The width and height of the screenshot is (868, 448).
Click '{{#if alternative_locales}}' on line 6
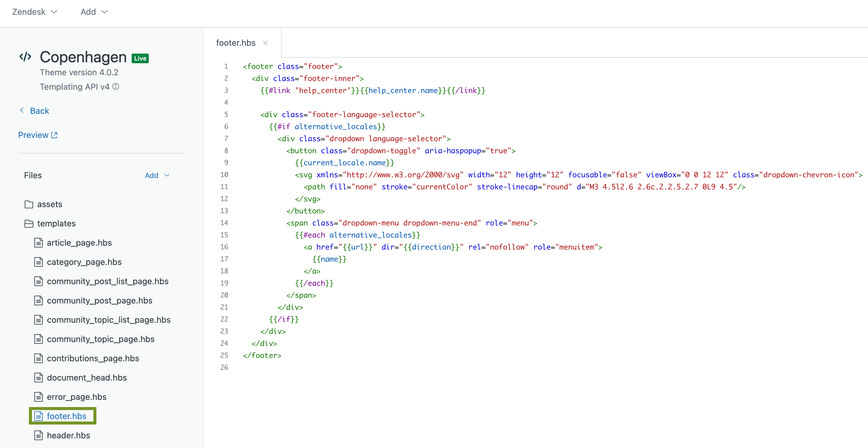tap(327, 127)
